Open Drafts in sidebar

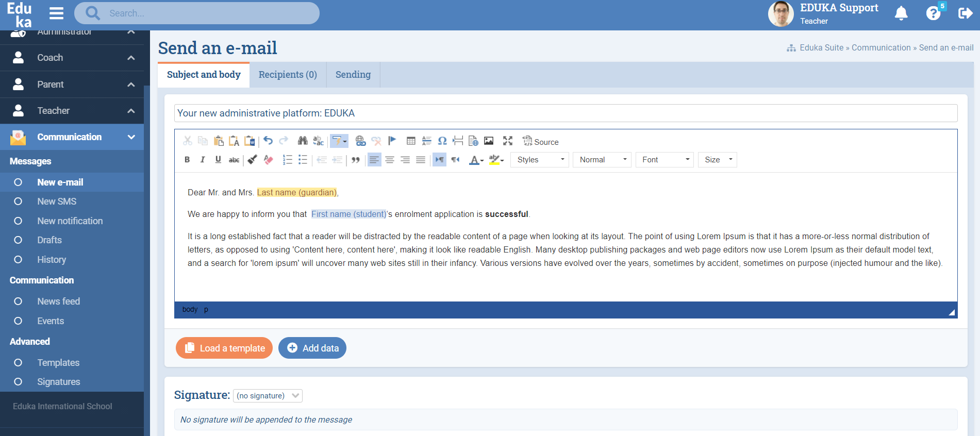(49, 240)
